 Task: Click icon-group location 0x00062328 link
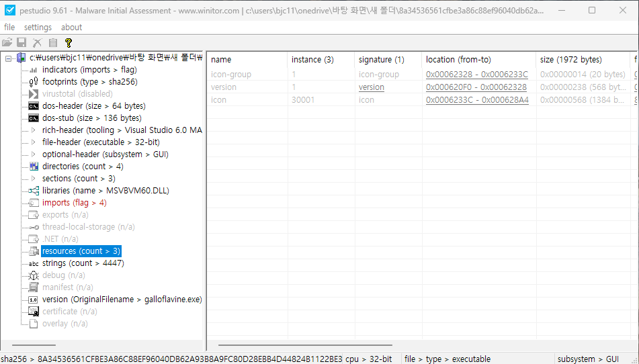pyautogui.click(x=476, y=75)
